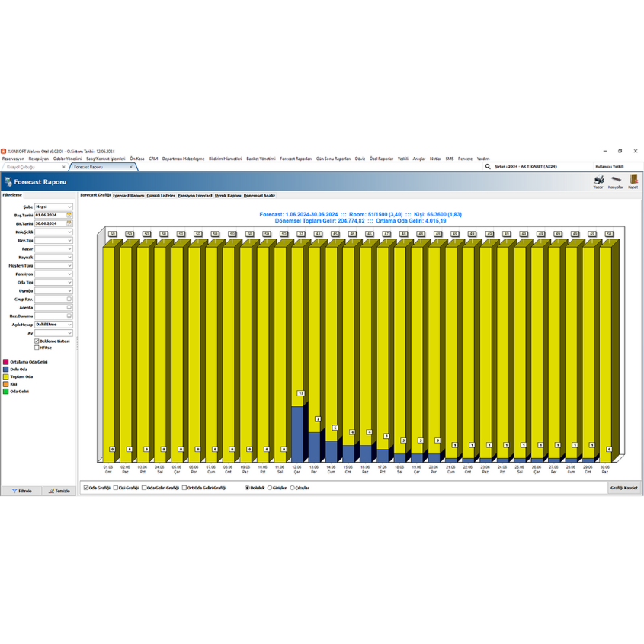The width and height of the screenshot is (644, 644).
Task: Open the Kısayollar shortcuts icon
Action: 616,180
